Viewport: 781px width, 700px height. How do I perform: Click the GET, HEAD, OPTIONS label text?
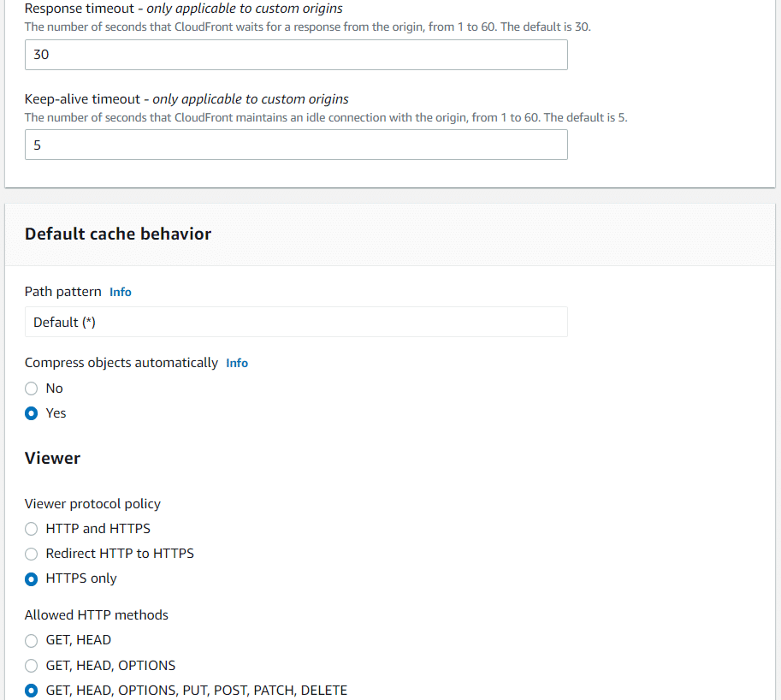[110, 666]
